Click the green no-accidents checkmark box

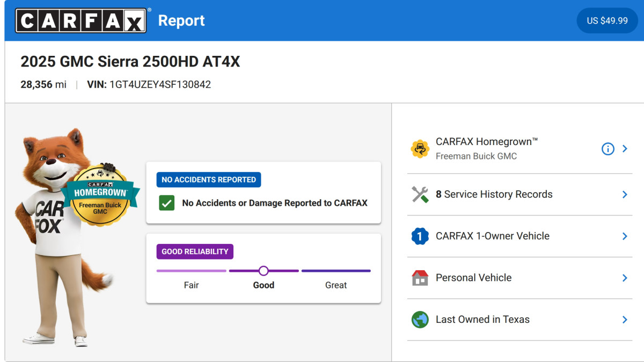pos(167,203)
